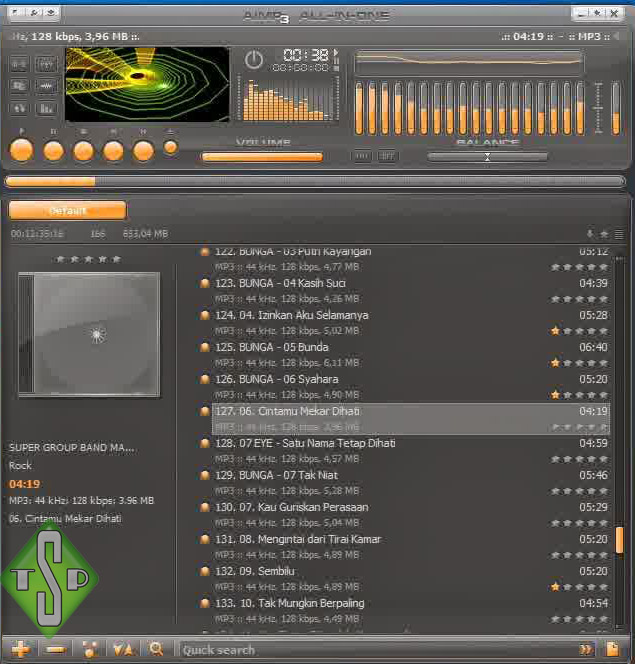
Task: Adjust the last equalizer band before the scale
Action: pos(580,108)
